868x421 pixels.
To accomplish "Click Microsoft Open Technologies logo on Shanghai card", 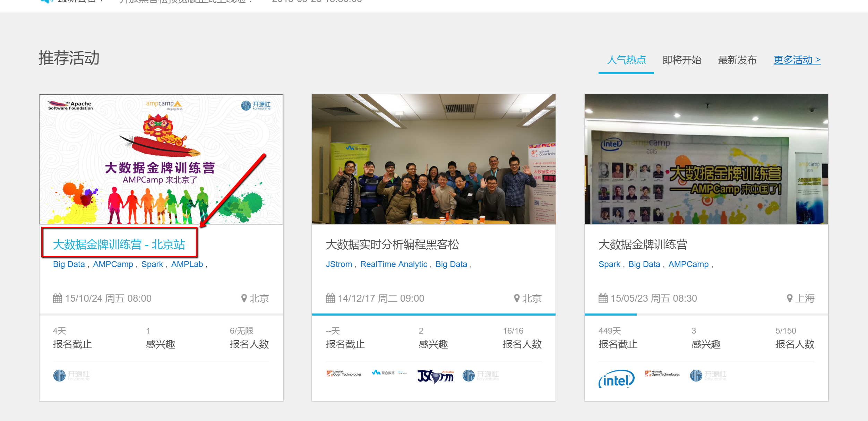I will coord(662,373).
